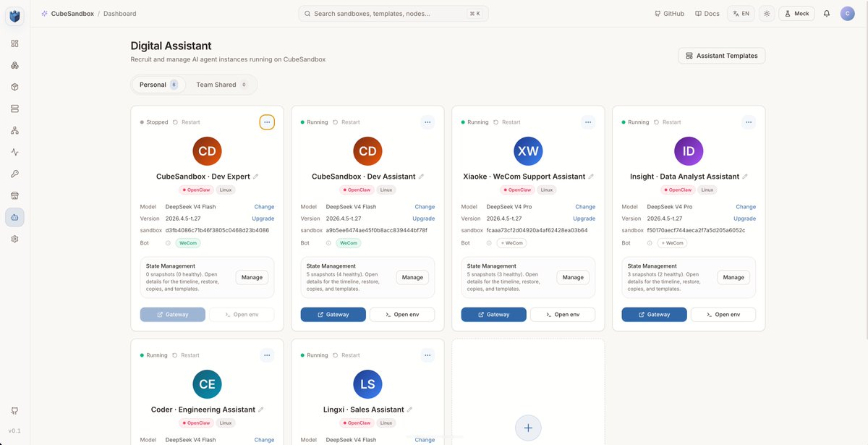This screenshot has height=445, width=868.
Task: Edit Coder · Engineering Assistant name pencil
Action: click(x=260, y=410)
